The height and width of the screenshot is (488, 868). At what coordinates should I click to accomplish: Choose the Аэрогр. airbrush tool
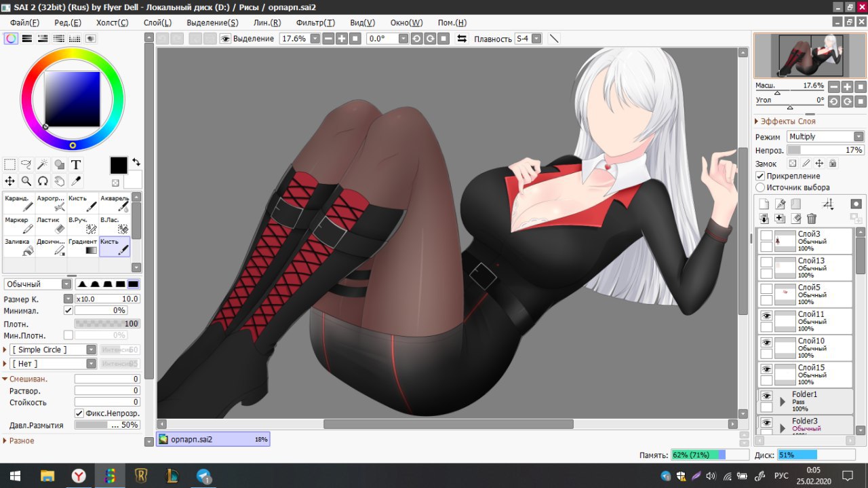51,204
